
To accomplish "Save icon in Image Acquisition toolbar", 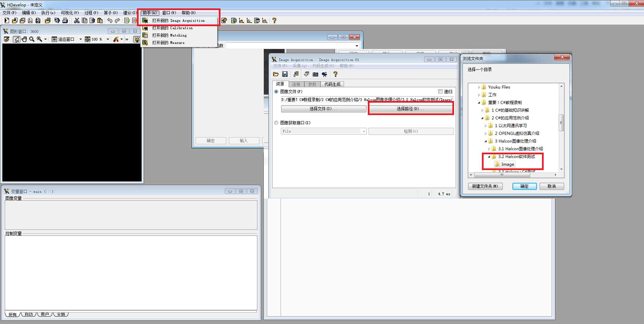I will (x=285, y=74).
